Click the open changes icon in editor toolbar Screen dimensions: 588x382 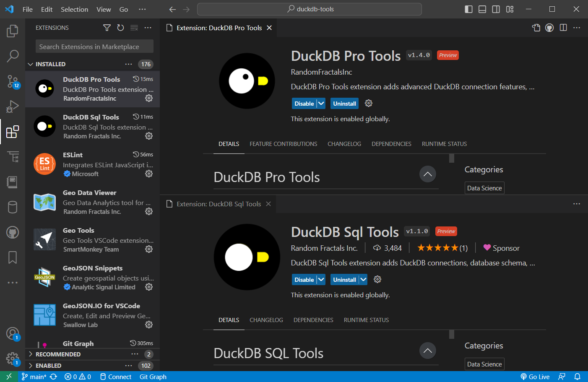point(536,28)
